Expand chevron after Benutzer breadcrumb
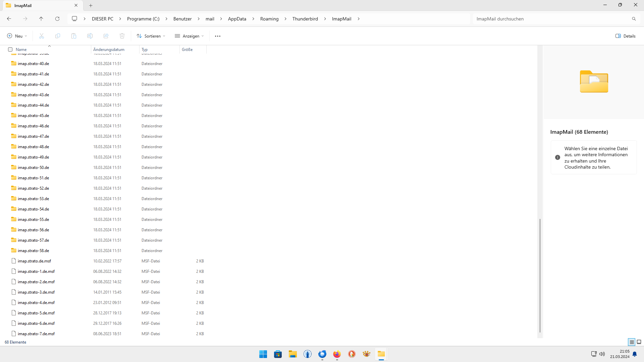Image resolution: width=644 pixels, height=362 pixels. click(x=199, y=19)
